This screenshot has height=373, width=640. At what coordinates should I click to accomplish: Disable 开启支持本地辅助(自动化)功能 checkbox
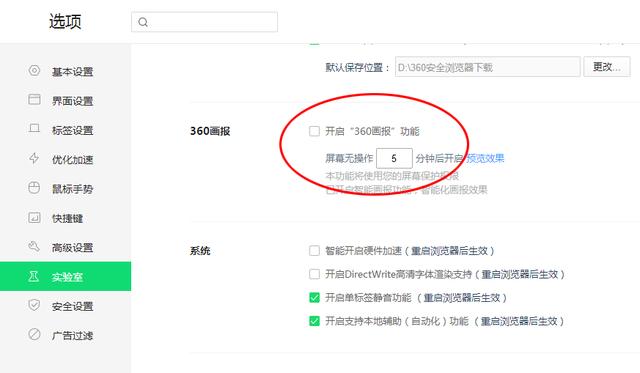314,321
